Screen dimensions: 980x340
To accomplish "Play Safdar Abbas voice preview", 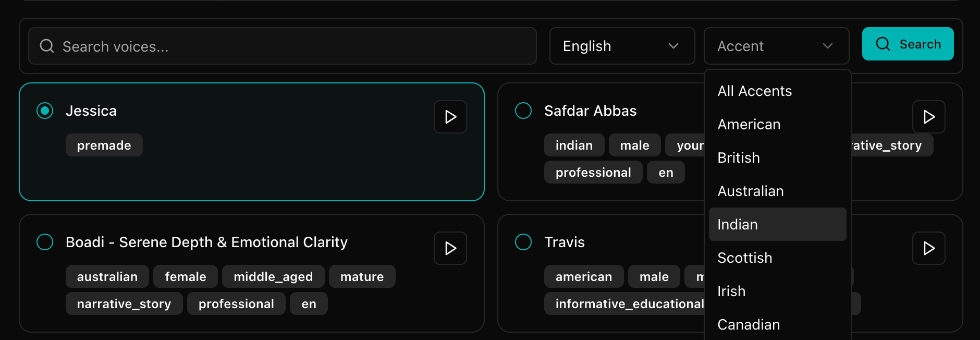I will [x=928, y=117].
